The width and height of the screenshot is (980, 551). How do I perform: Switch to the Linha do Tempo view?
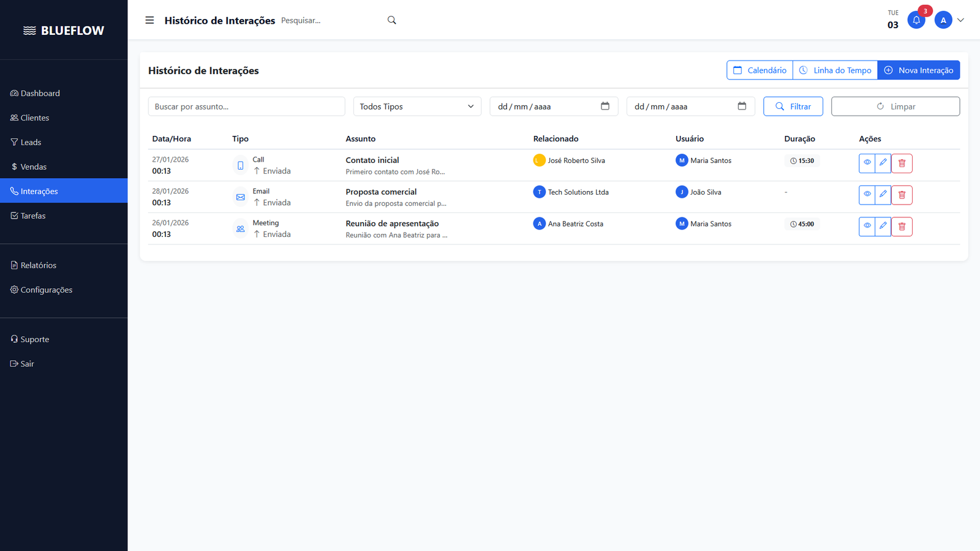(x=835, y=70)
